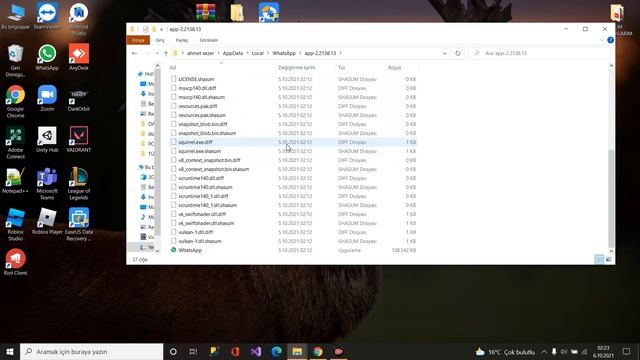The image size is (640, 360).
Task: Open the weather widget 16°C Çok bulutlu
Action: point(505,351)
